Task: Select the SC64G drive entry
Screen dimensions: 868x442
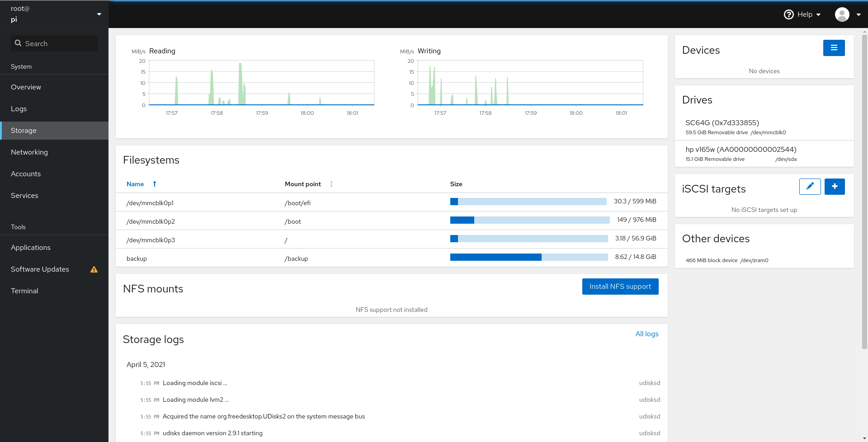Action: click(x=722, y=123)
